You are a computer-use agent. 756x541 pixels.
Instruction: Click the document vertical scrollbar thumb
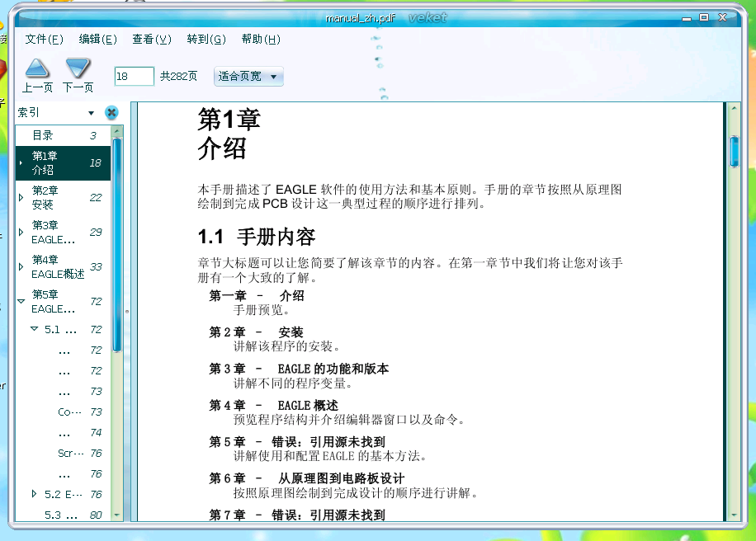pos(734,152)
